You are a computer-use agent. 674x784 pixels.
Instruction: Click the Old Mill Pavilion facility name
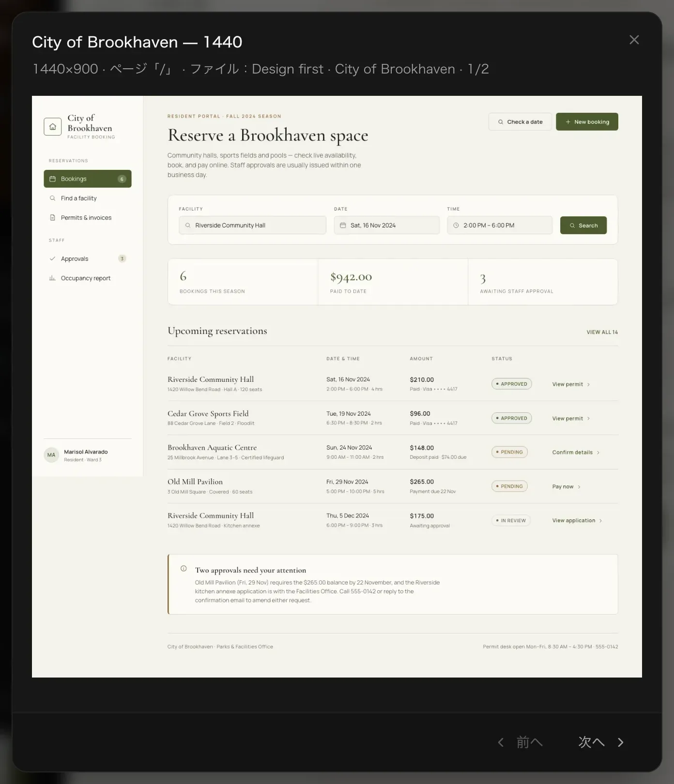(x=195, y=482)
